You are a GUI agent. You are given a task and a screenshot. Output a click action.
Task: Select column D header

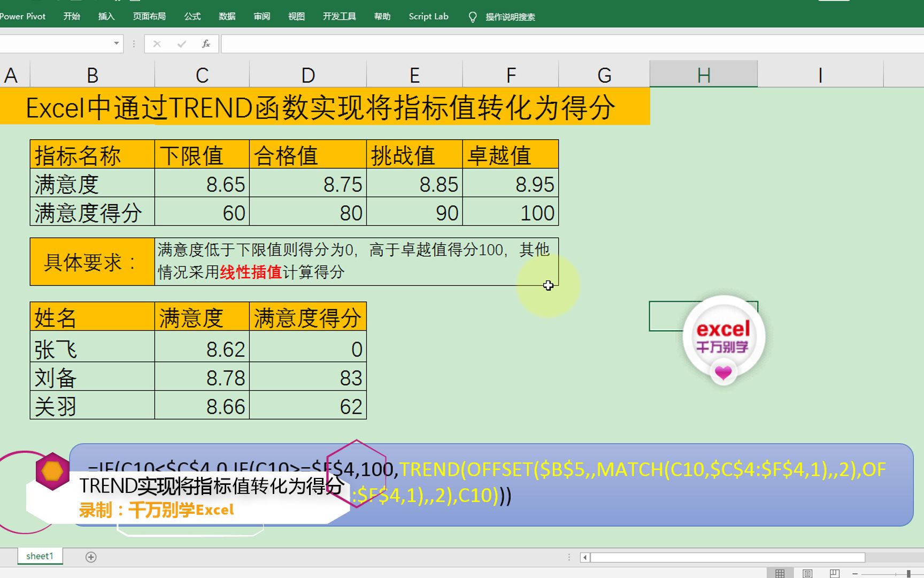pyautogui.click(x=308, y=75)
